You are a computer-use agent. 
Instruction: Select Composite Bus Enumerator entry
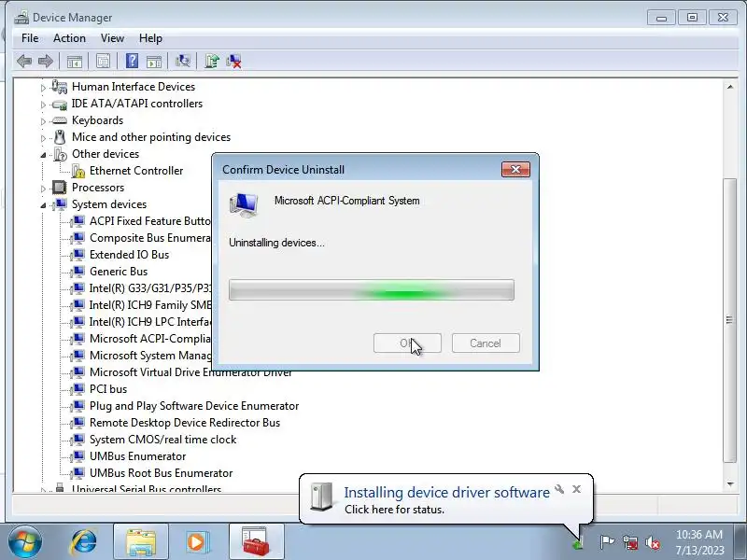[x=150, y=238]
